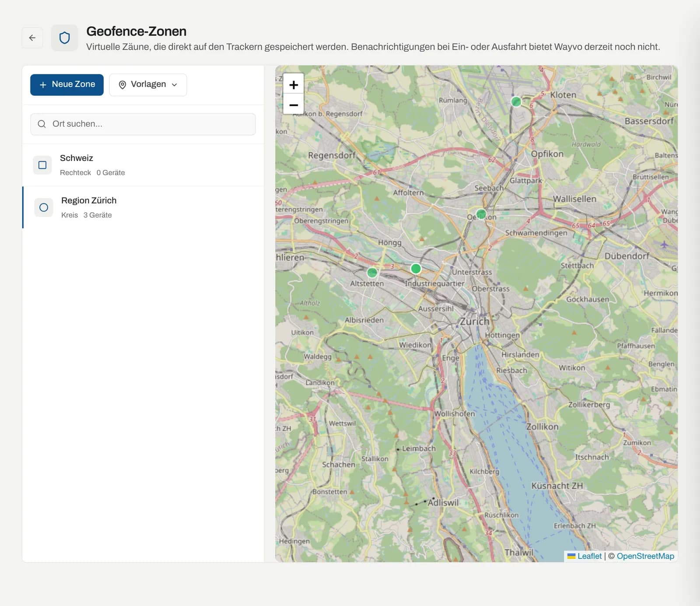The height and width of the screenshot is (606, 700).
Task: Select the green device marker at Oerlikon
Action: pyautogui.click(x=481, y=214)
